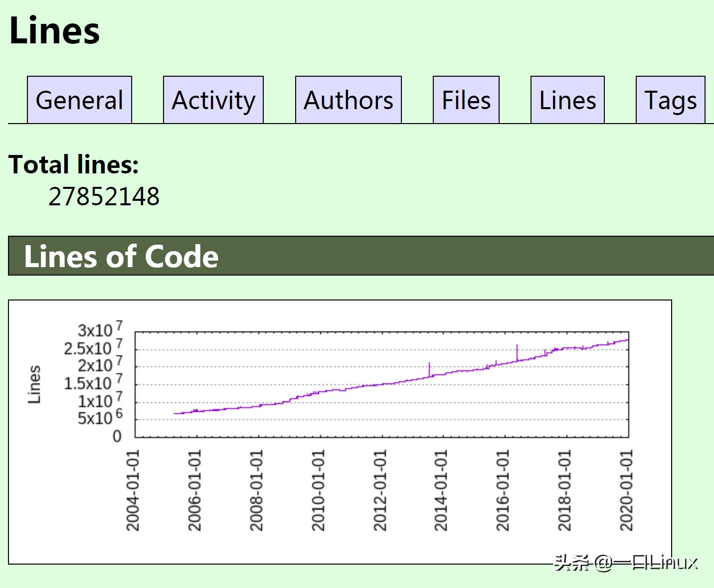The image size is (714, 588).
Task: Click the 2020-01-01 axis label
Action: (626, 490)
